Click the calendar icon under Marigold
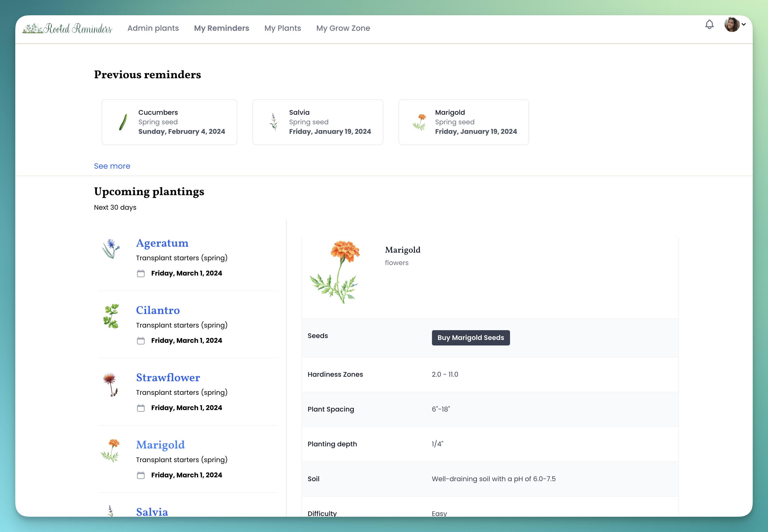The image size is (768, 532). pyautogui.click(x=141, y=475)
